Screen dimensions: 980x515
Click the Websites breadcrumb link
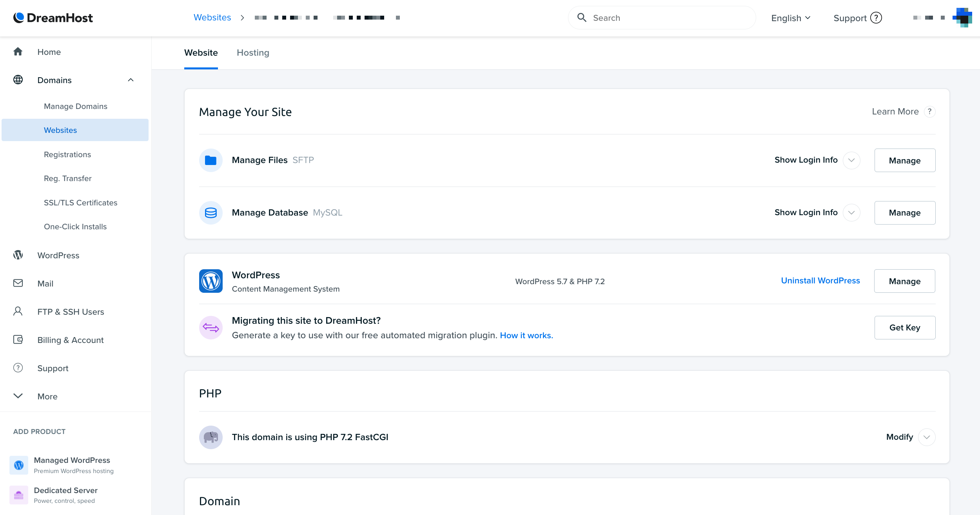(x=212, y=18)
